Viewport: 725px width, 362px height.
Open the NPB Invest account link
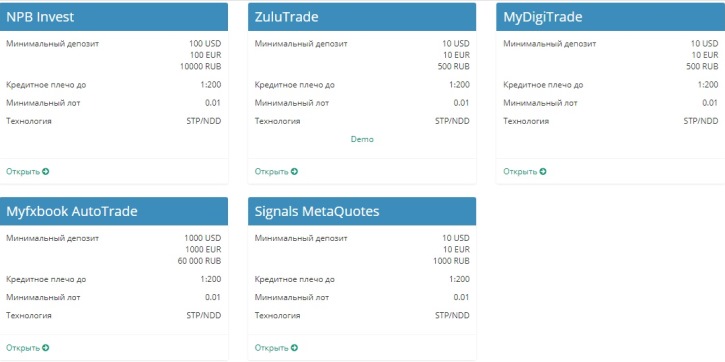pos(27,172)
